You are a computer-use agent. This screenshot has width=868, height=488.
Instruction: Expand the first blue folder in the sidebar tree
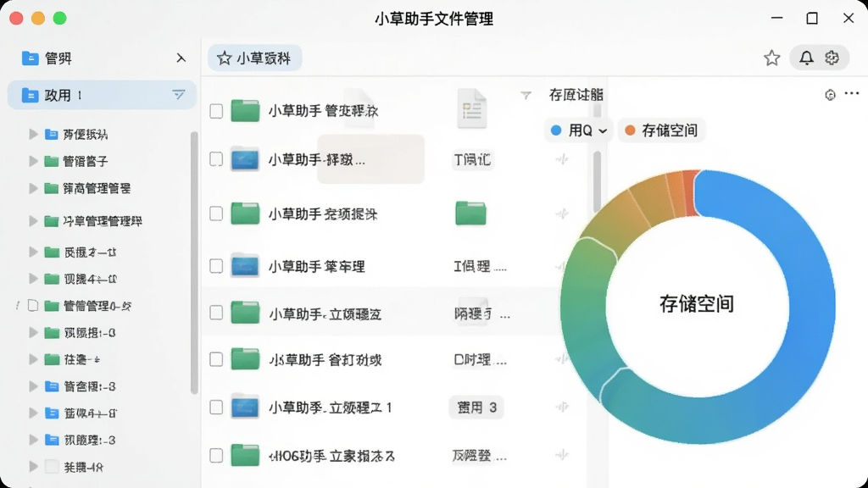33,134
